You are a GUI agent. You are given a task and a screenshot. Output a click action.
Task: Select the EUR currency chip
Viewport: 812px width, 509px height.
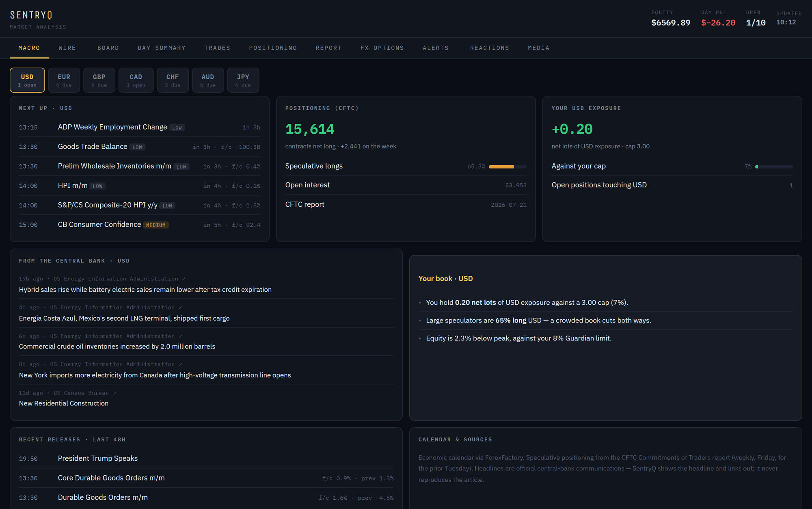64,80
